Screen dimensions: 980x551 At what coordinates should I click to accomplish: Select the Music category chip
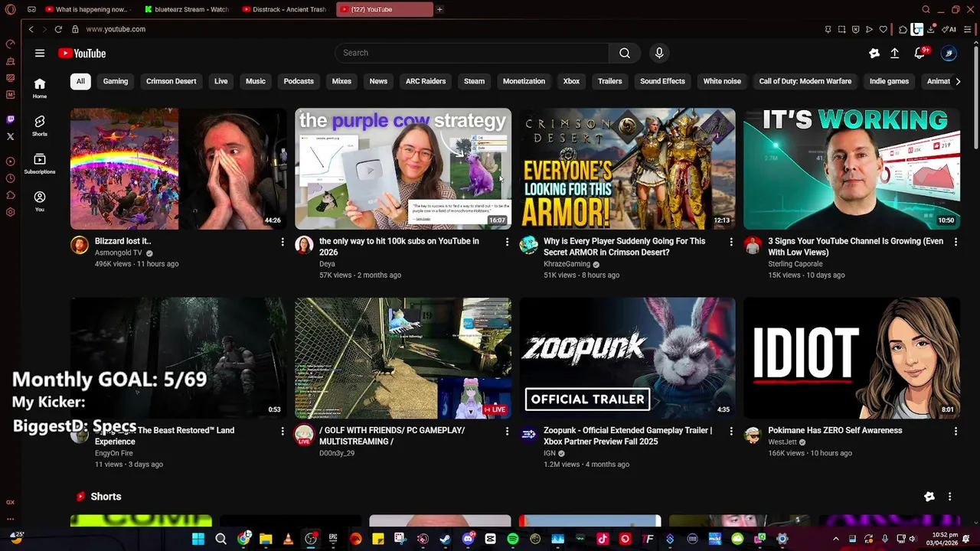(256, 81)
